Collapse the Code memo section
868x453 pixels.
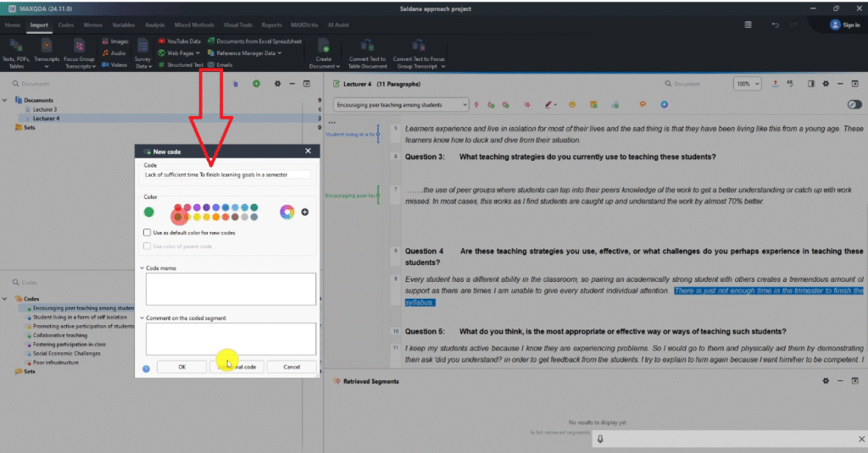click(141, 268)
